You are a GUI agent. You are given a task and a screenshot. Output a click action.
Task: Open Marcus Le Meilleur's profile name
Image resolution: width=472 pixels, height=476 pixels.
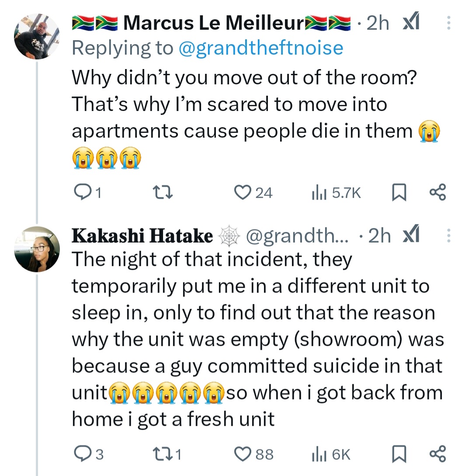213,23
